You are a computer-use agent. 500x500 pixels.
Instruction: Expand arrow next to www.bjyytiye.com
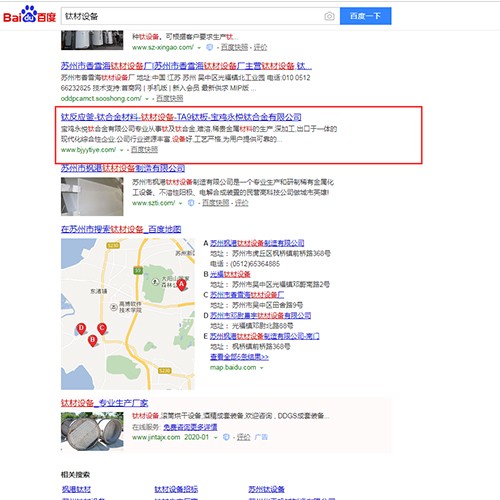pyautogui.click(x=122, y=150)
